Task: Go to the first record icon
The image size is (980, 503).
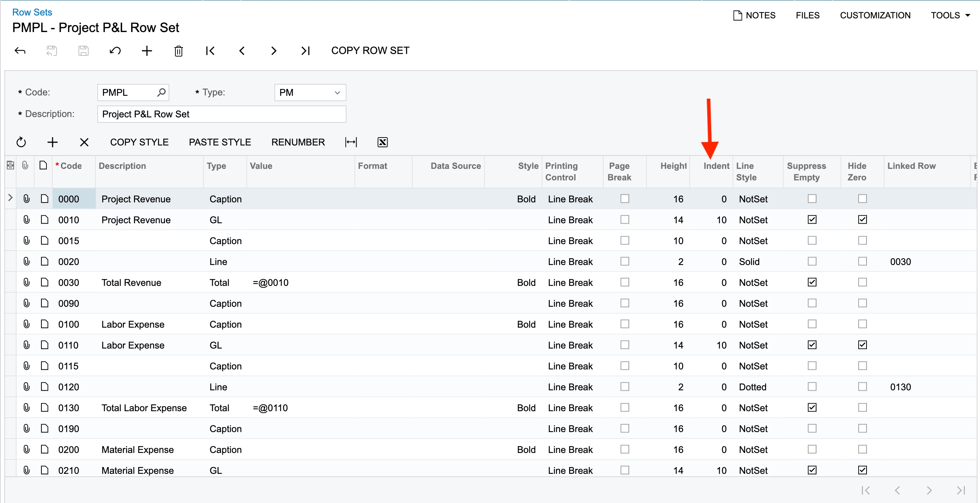Action: 210,50
